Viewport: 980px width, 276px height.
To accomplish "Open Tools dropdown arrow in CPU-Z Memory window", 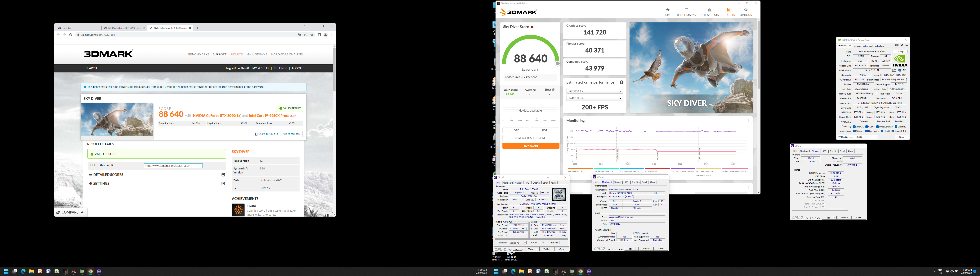I will pos(835,217).
